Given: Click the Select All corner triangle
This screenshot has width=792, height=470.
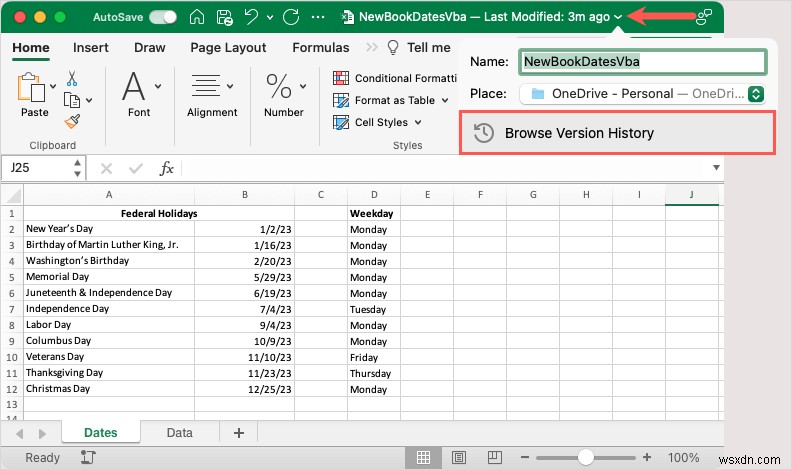Looking at the screenshot, I should pos(12,195).
